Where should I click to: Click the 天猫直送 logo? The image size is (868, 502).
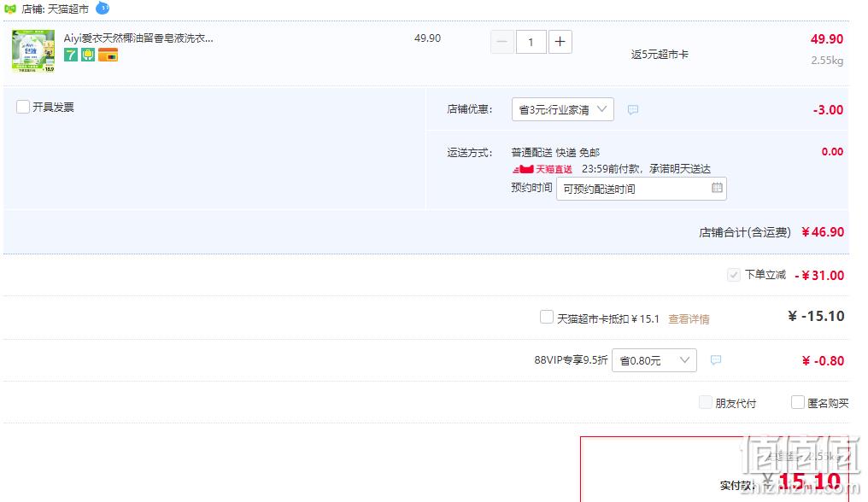[x=542, y=169]
